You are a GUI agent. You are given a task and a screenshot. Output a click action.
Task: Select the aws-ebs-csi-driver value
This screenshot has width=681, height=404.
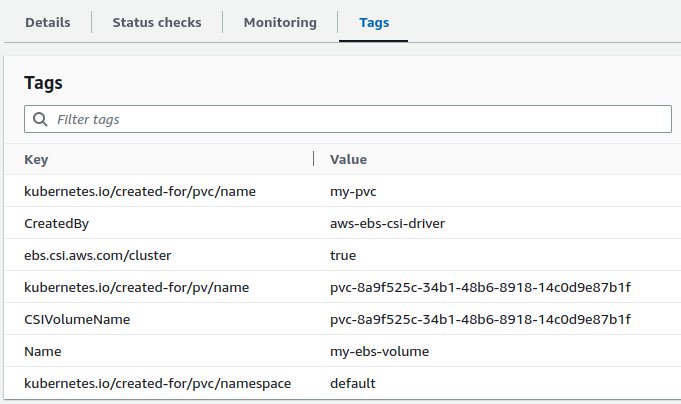[x=387, y=223]
